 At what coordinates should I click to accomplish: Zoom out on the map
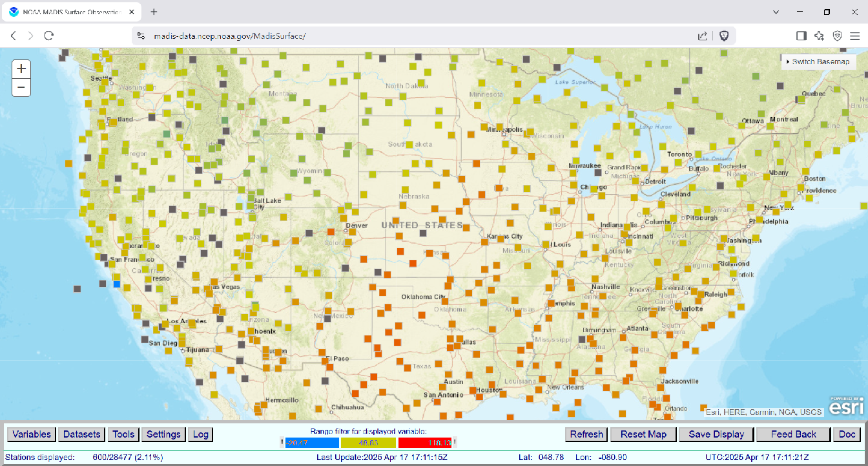point(21,87)
